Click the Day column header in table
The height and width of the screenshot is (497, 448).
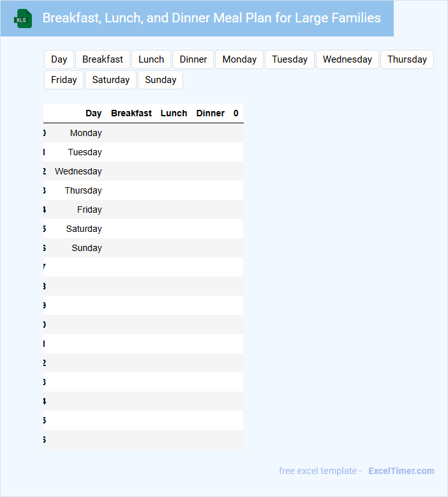(93, 113)
